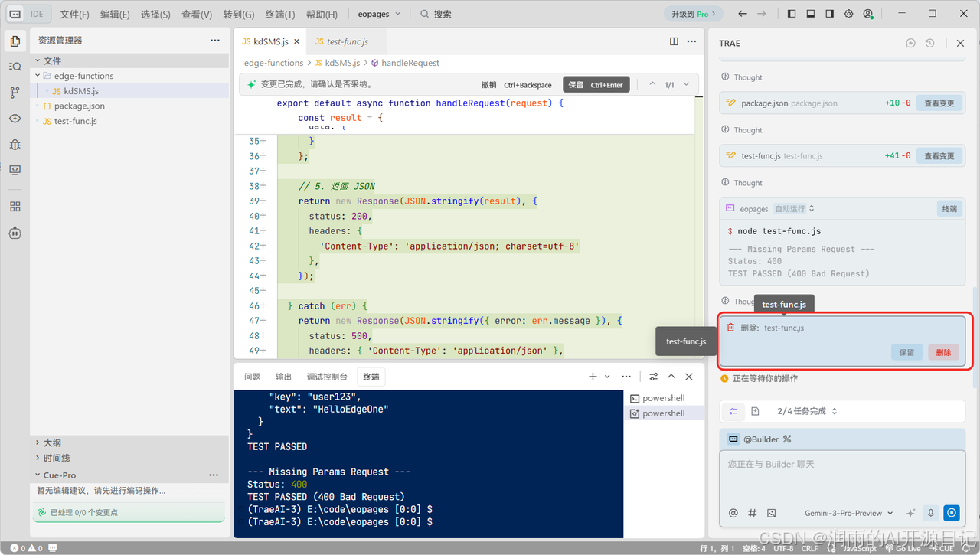Switch to document view beside tasks
Viewport: 980px width, 555px height.
(755, 411)
